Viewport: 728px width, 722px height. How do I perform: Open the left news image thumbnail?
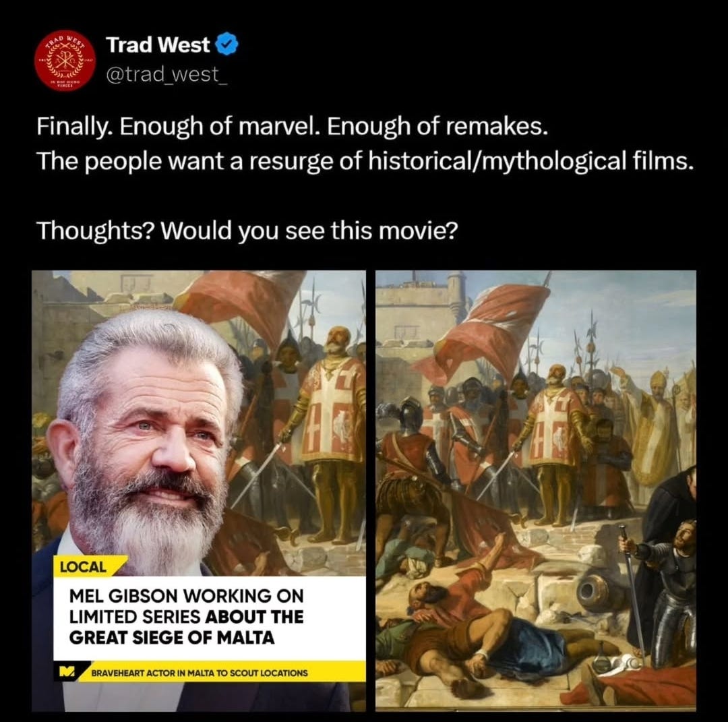pos(199,491)
